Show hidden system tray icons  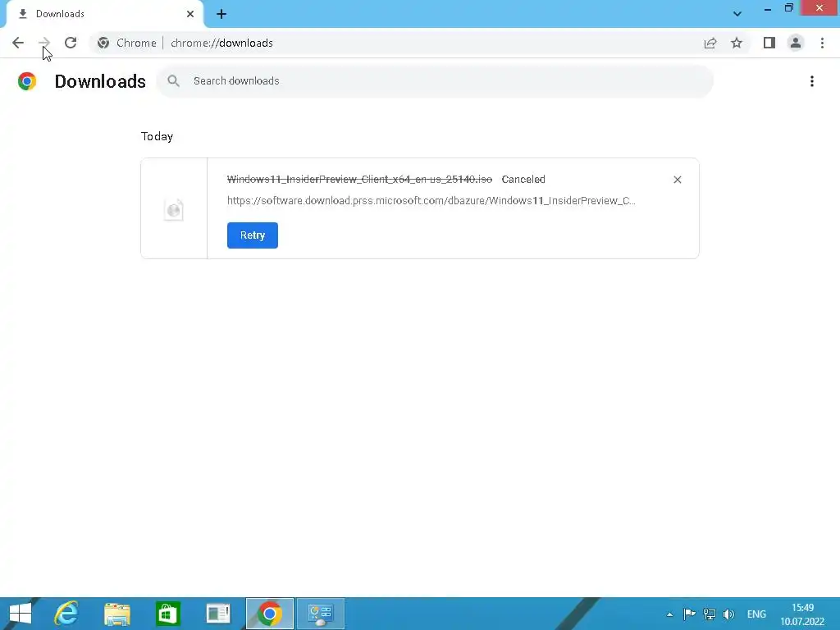[669, 614]
